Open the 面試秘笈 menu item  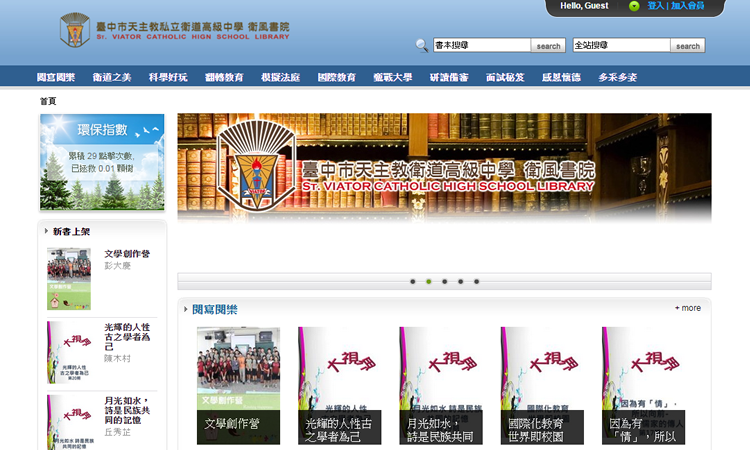(x=505, y=77)
